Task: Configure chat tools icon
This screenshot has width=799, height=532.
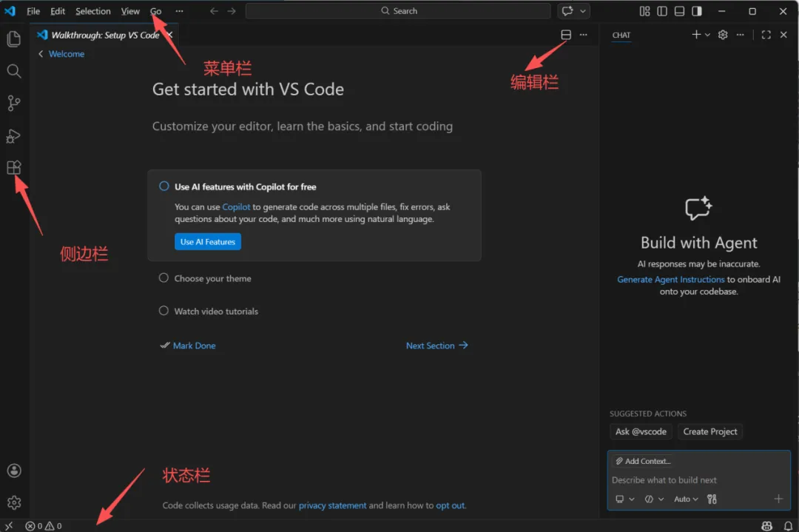Action: click(712, 499)
